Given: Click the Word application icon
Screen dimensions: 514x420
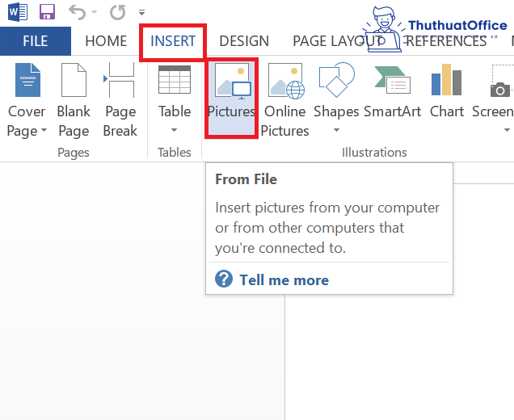Looking at the screenshot, I should [x=17, y=12].
